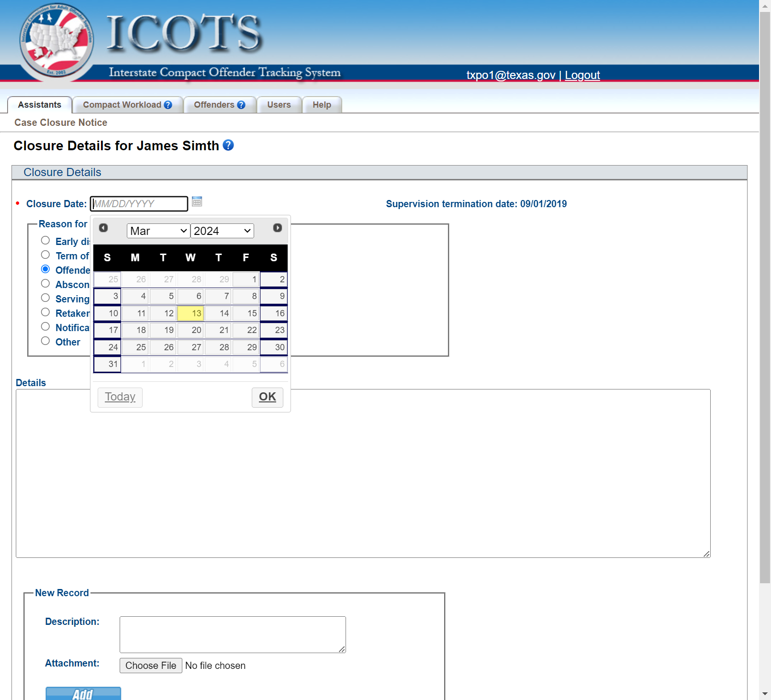The image size is (771, 700).
Task: Switch to the Assistants tab
Action: point(40,105)
